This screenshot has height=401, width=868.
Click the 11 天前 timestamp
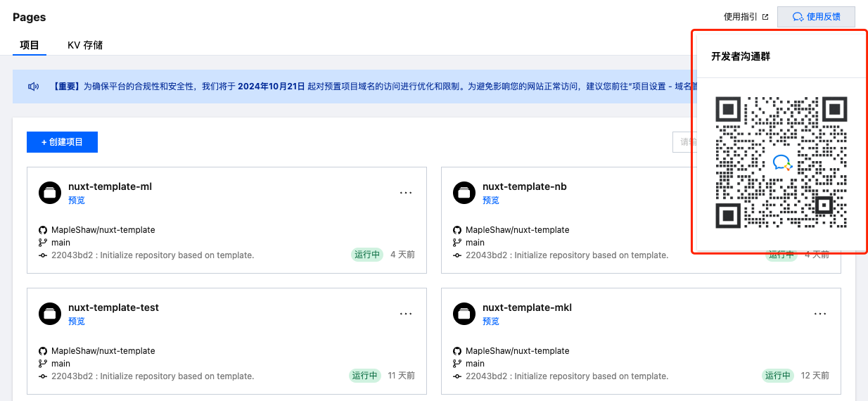coord(402,376)
